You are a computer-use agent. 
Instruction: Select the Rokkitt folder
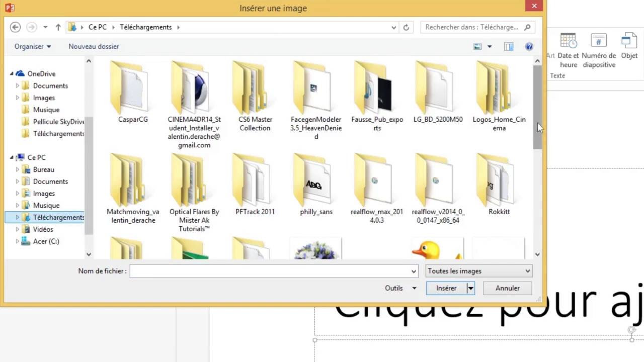pyautogui.click(x=499, y=185)
